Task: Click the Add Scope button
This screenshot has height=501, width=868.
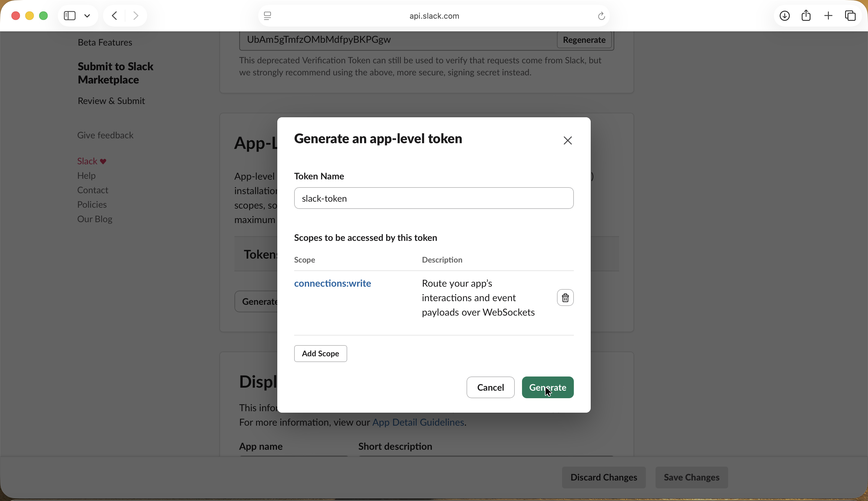Action: point(320,353)
